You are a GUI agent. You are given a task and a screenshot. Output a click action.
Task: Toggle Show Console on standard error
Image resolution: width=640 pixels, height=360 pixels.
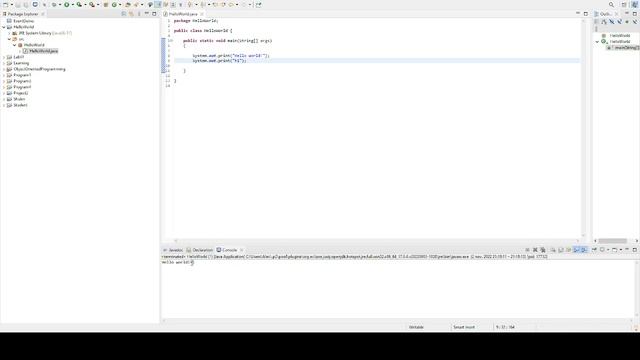(x=584, y=250)
